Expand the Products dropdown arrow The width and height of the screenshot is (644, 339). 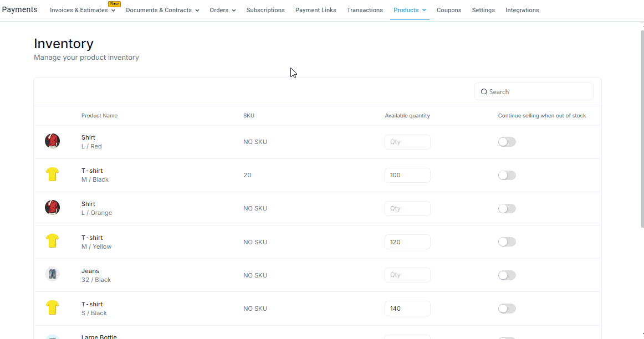424,11
